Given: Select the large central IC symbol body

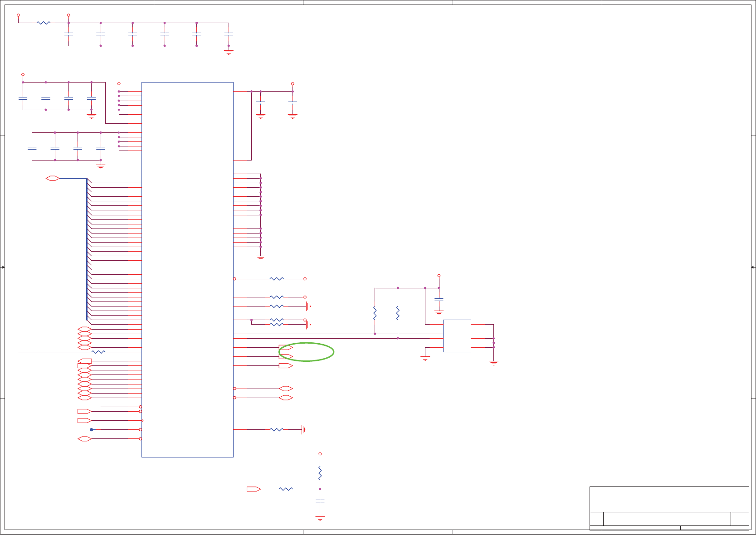Looking at the screenshot, I should tap(187, 269).
